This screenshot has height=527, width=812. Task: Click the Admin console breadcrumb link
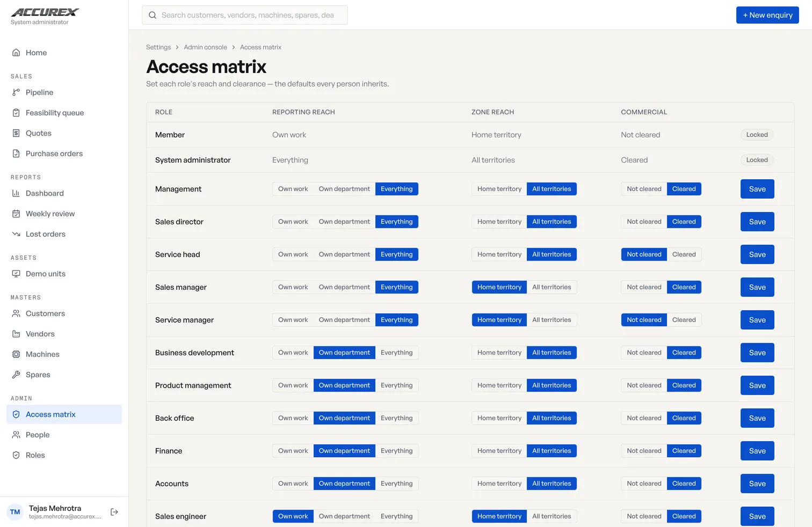(x=205, y=47)
